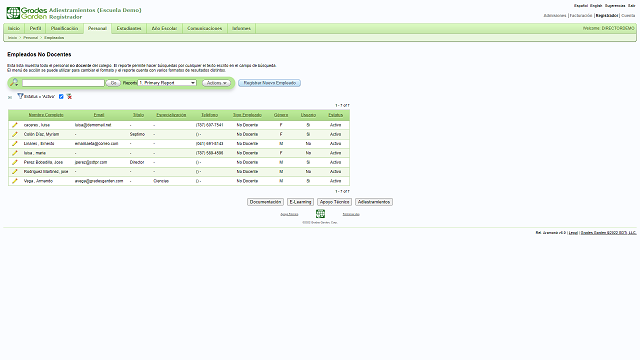Screen dimensions: 640x360
Task: Sort by Email column header
Action: click(x=99, y=115)
